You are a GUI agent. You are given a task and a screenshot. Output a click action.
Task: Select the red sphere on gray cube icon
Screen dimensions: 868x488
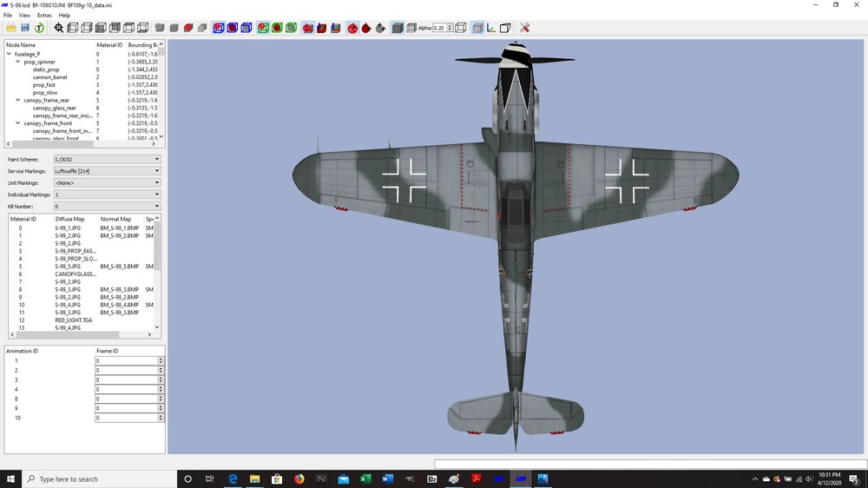coord(188,28)
